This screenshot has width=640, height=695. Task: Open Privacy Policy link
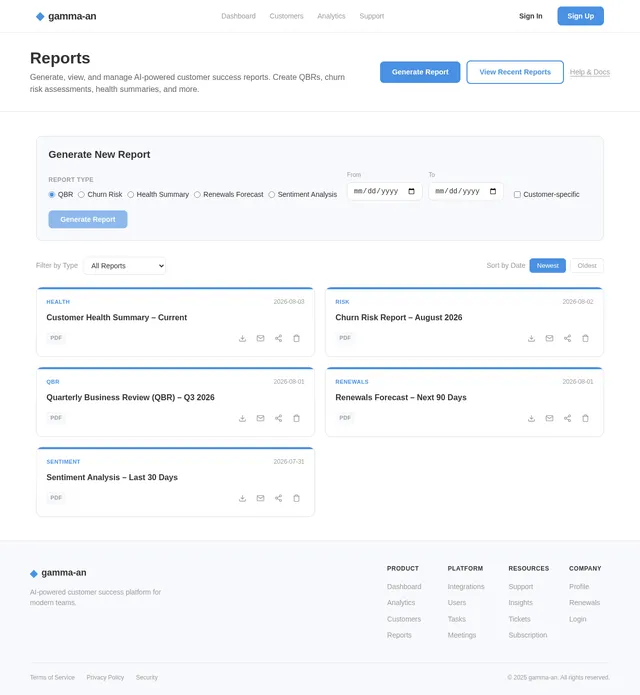(105, 677)
